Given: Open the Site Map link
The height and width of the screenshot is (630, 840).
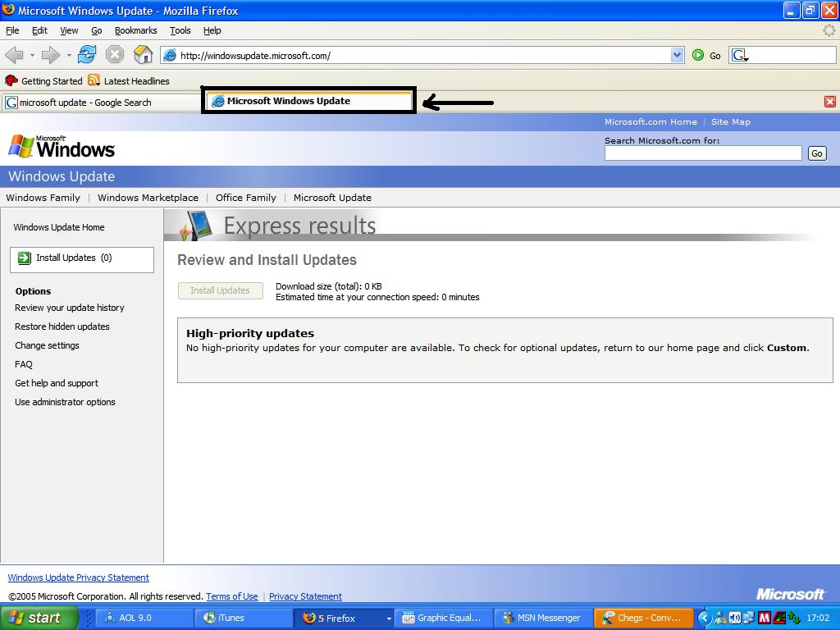Looking at the screenshot, I should (x=731, y=121).
